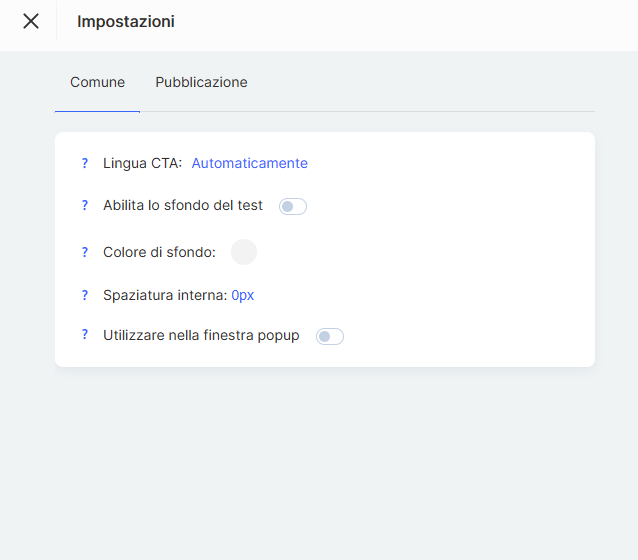Viewport: 638px width, 560px height.
Task: Enable the test background toggle
Action: point(293,206)
